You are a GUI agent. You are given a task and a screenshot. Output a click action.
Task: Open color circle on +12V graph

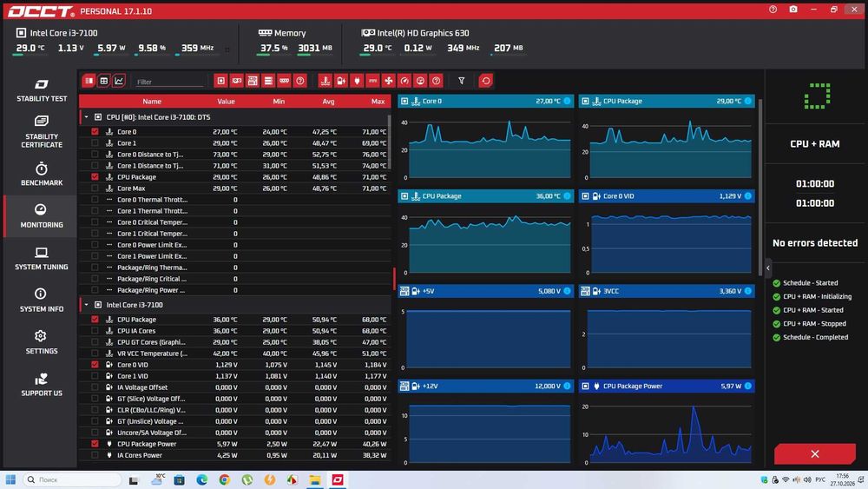coord(567,386)
